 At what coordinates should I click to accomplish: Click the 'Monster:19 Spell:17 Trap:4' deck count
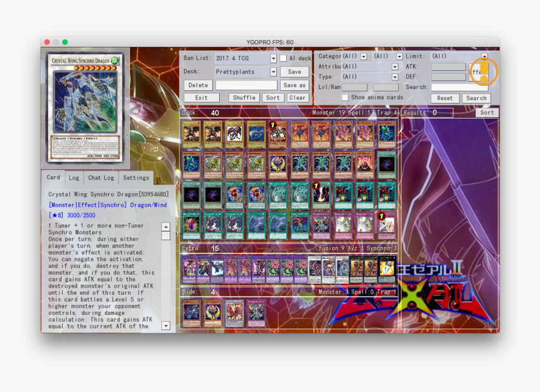[x=354, y=113]
